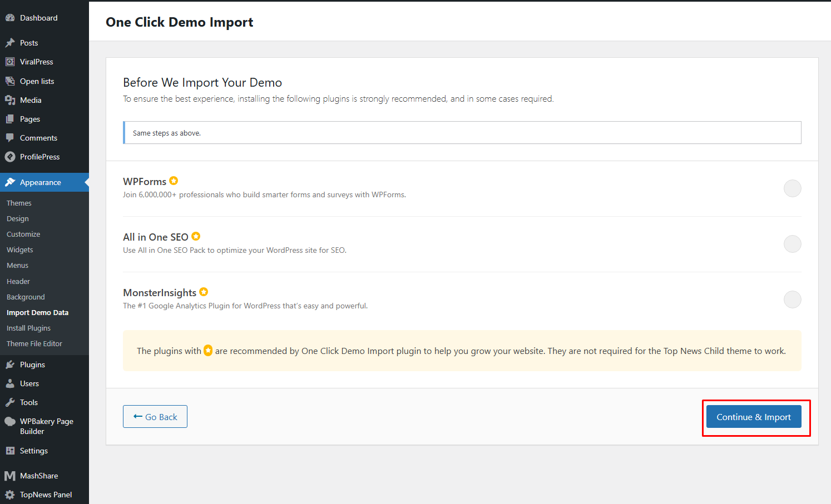The width and height of the screenshot is (831, 504).
Task: Click the 'One Click Demo Import' page title
Action: point(180,22)
